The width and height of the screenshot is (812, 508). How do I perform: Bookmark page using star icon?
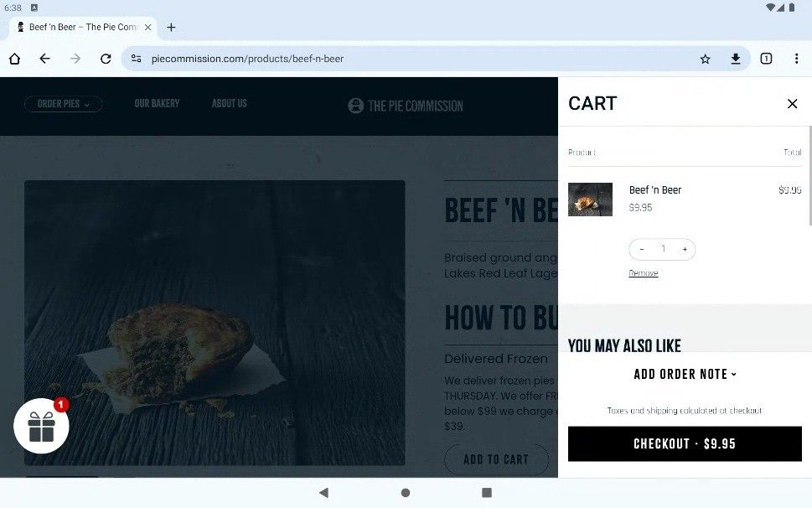tap(705, 59)
